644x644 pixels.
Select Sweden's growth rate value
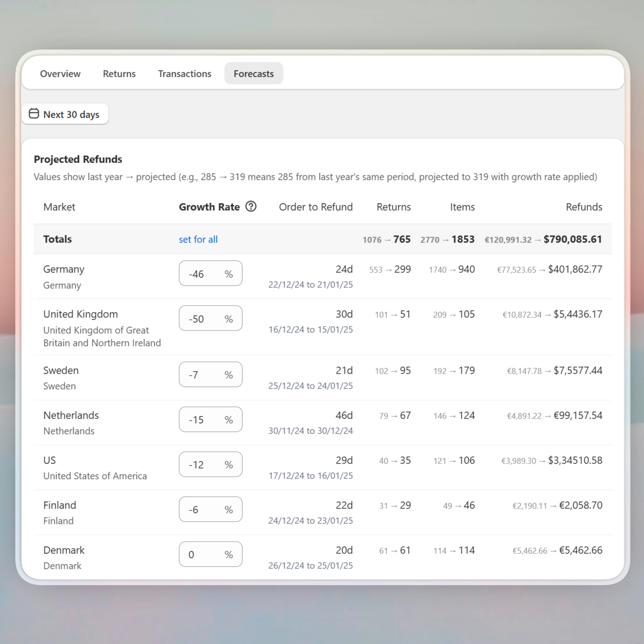(x=210, y=374)
